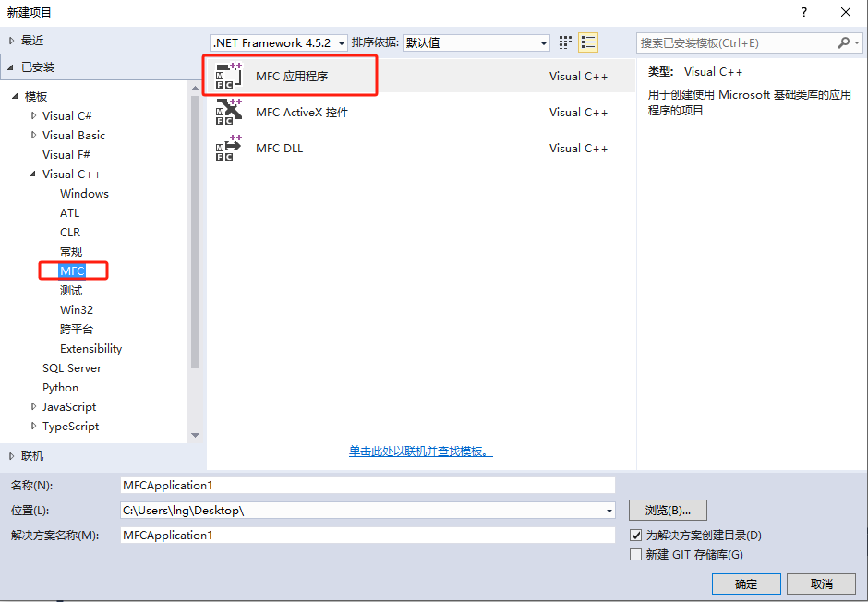Click the 取消 button
Viewport: 868px width, 602px height.
point(822,584)
